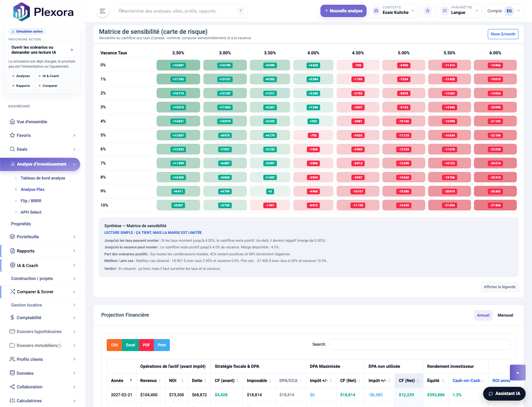Image resolution: width=532 pixels, height=407 pixels.
Task: Open the Calculatrices sidebar icon
Action: click(12, 401)
